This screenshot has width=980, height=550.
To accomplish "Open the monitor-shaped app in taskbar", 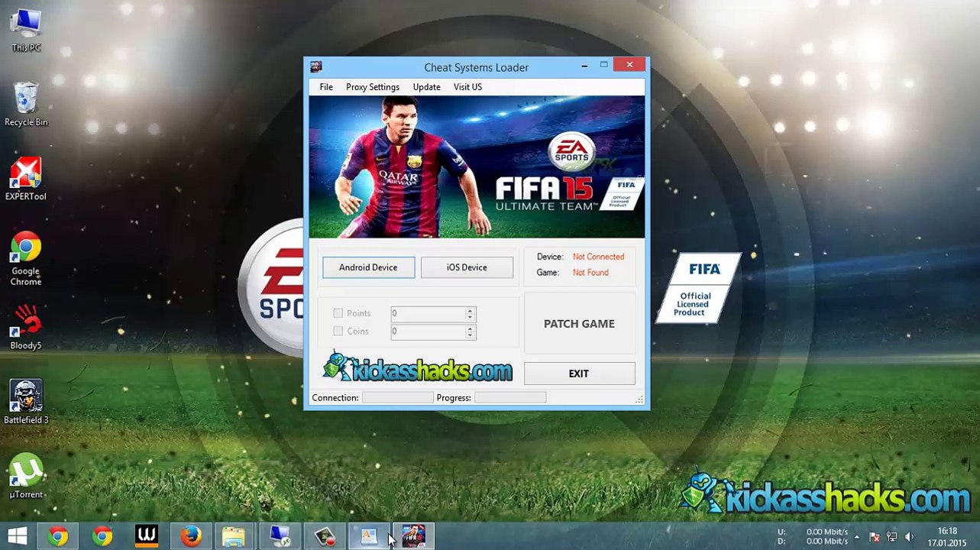I will click(x=280, y=536).
